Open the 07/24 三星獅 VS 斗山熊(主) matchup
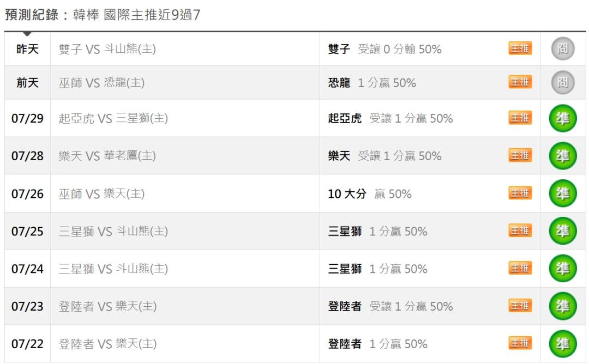Image resolution: width=589 pixels, height=364 pixels. 113,269
